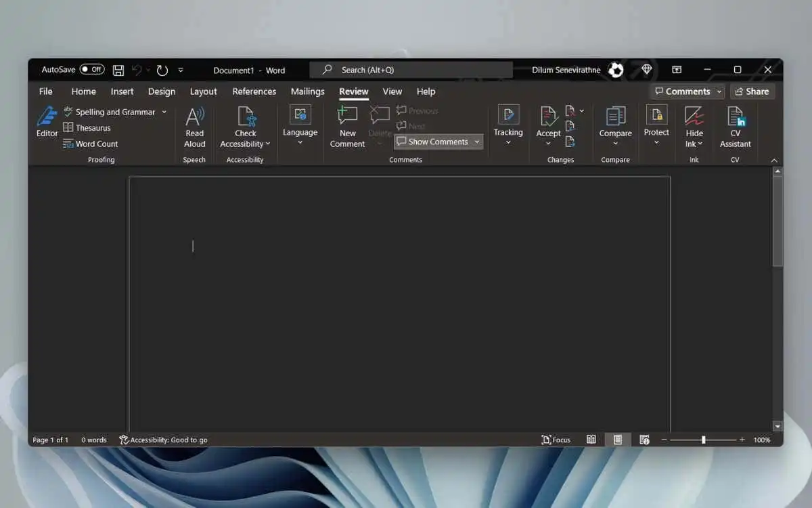812x508 pixels.
Task: Switch to the Mailings ribbon tab
Action: click(307, 91)
